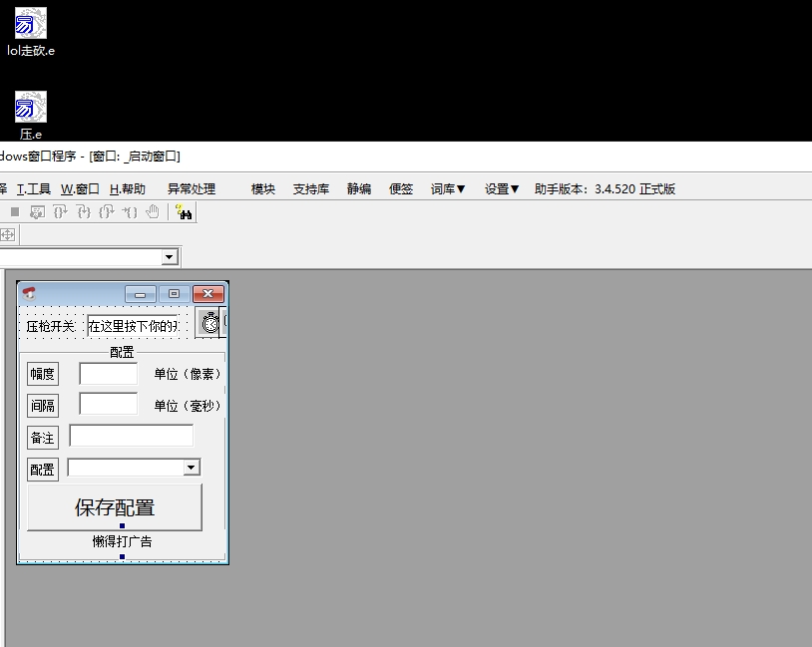812x647 pixels.
Task: Click the 压枪开关 hotkey input box
Action: click(x=133, y=326)
